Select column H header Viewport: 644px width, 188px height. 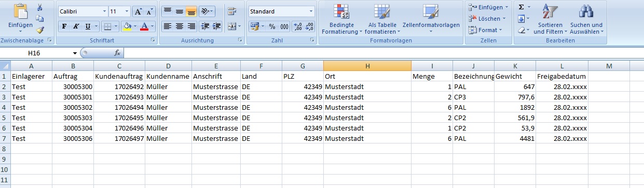[367, 66]
